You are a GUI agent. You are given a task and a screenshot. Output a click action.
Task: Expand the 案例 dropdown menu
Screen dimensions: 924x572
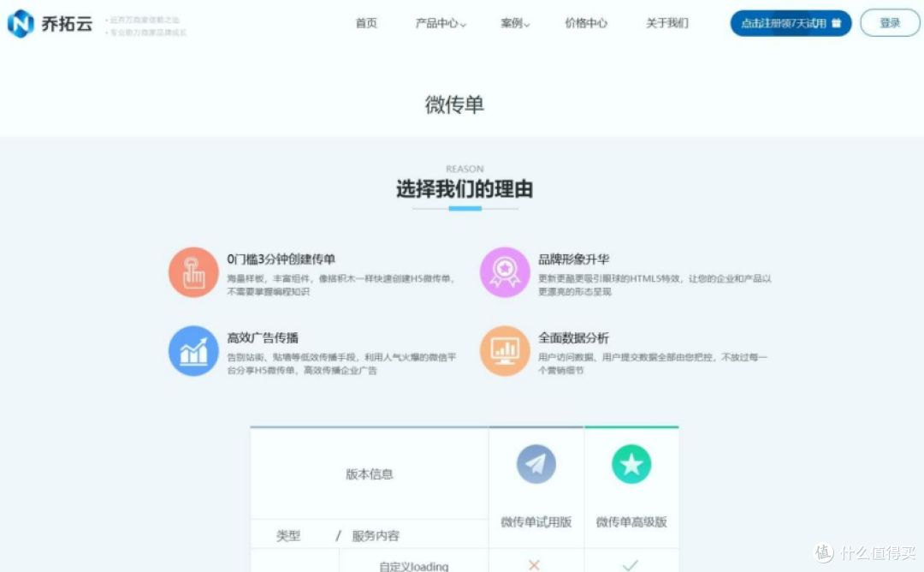pos(515,23)
